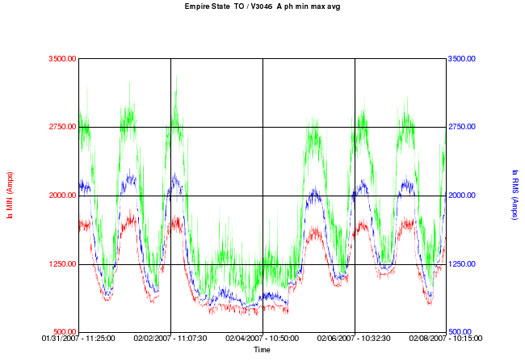Screen dimensions: 525x362
Task: Click the 02/04/2007 - 10:50:00 time label
Action: (x=262, y=339)
